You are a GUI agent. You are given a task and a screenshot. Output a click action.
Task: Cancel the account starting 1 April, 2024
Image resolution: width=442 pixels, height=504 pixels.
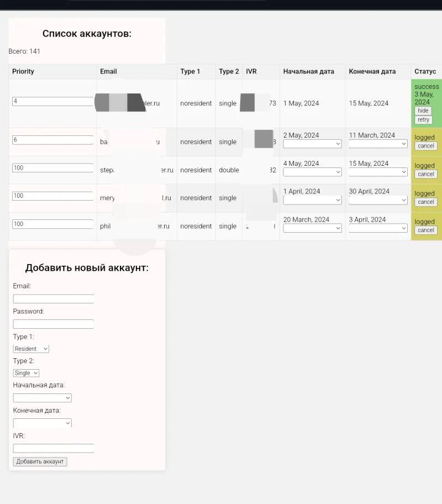(425, 202)
